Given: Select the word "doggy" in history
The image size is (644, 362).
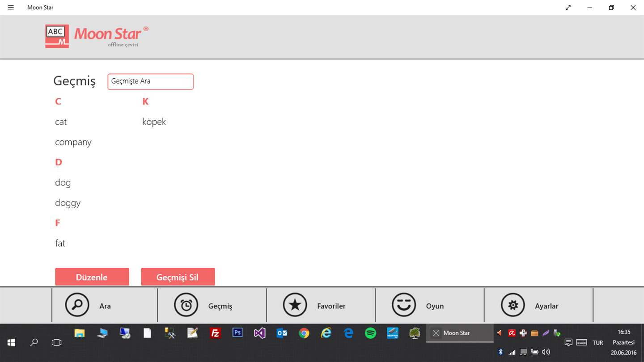Looking at the screenshot, I should tap(68, 203).
